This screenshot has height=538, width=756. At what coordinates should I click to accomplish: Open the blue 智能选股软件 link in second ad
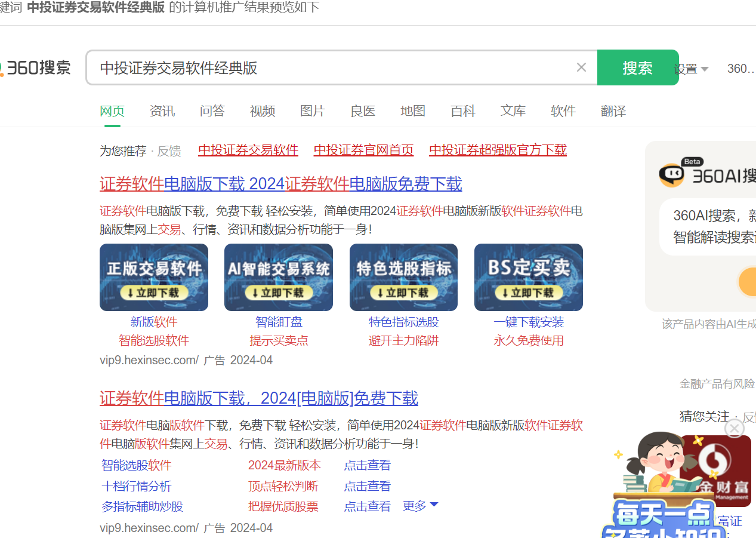click(x=137, y=465)
